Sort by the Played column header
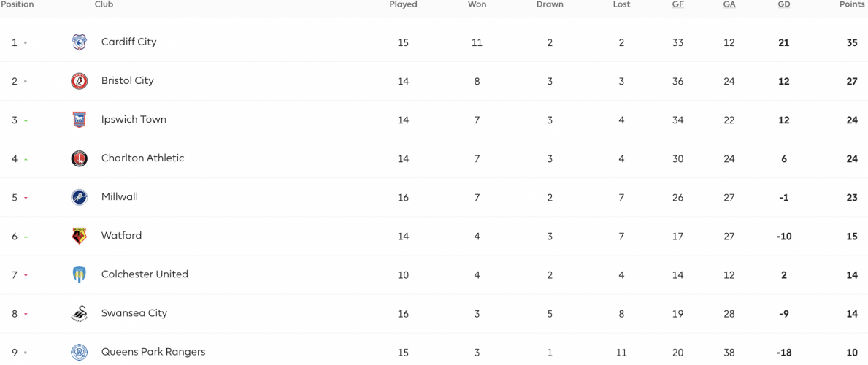The height and width of the screenshot is (365, 868). (403, 4)
